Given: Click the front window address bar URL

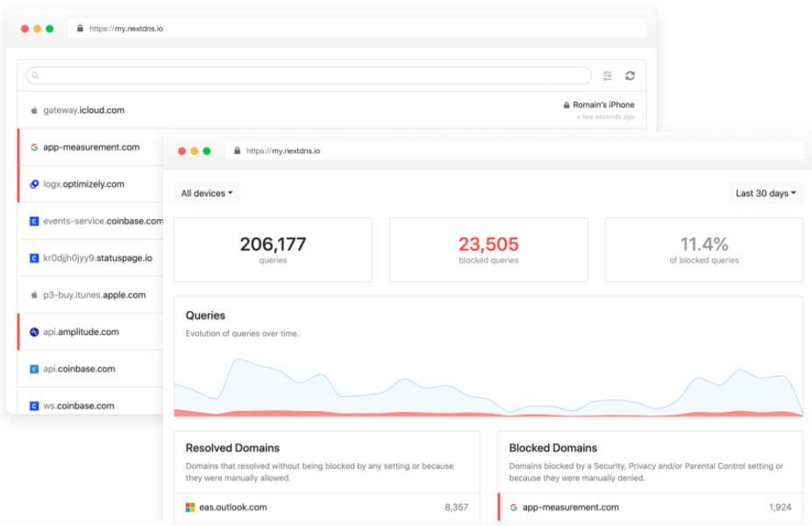Looking at the screenshot, I should [x=283, y=151].
